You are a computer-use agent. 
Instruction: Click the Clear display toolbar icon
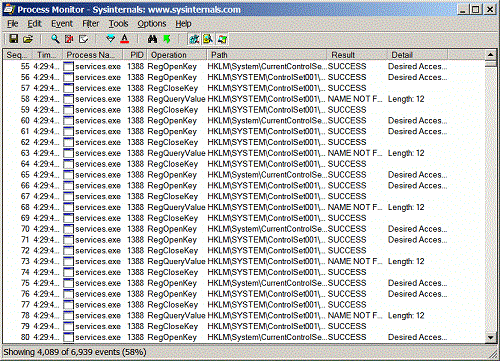tap(69, 39)
